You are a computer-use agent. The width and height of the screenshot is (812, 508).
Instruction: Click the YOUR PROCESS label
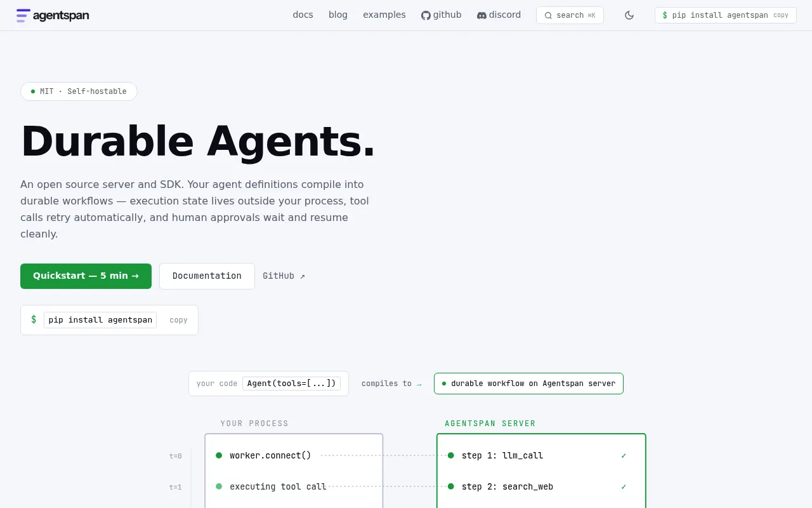[254, 424]
